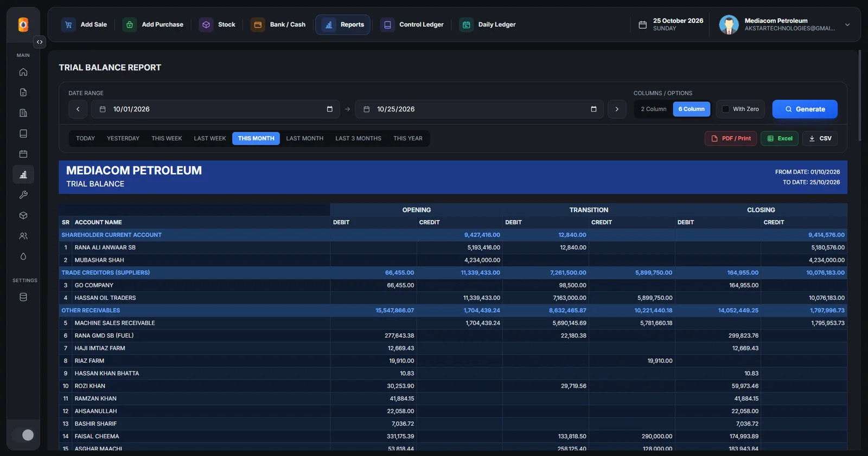Click the droplet icon in the sidebar
Viewport: 868px width, 456px height.
[x=23, y=256]
